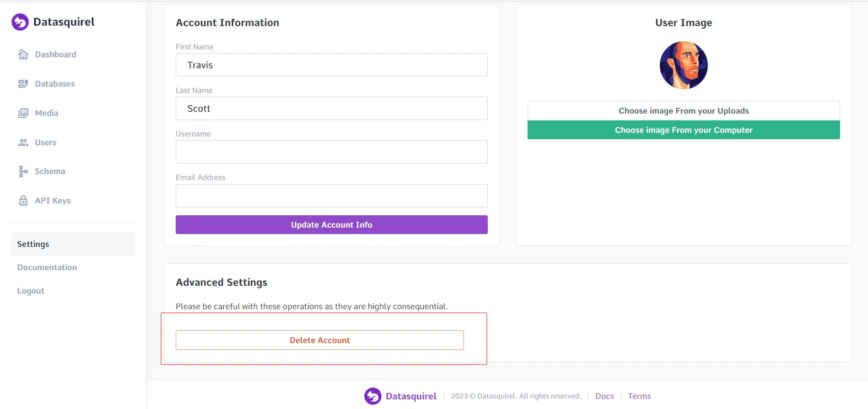Open the Dashboard menu item
Image resolution: width=868 pixels, height=409 pixels.
point(55,55)
